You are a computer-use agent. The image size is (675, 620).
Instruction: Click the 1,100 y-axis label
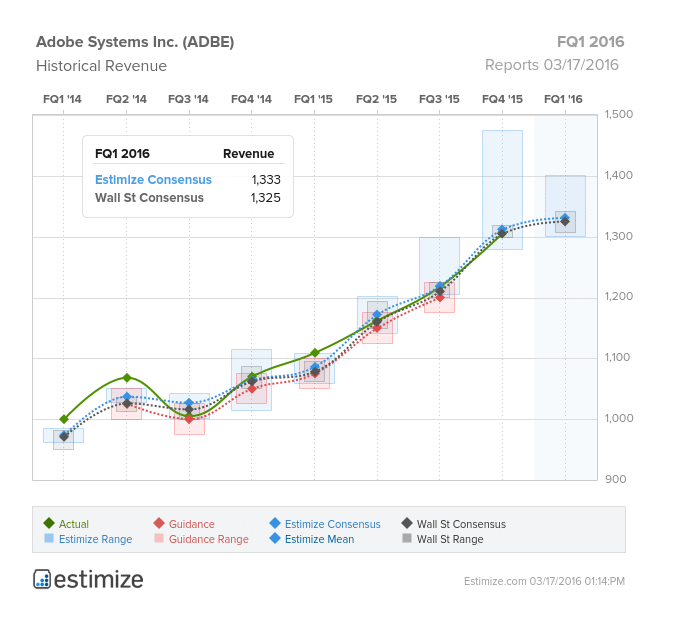point(618,357)
